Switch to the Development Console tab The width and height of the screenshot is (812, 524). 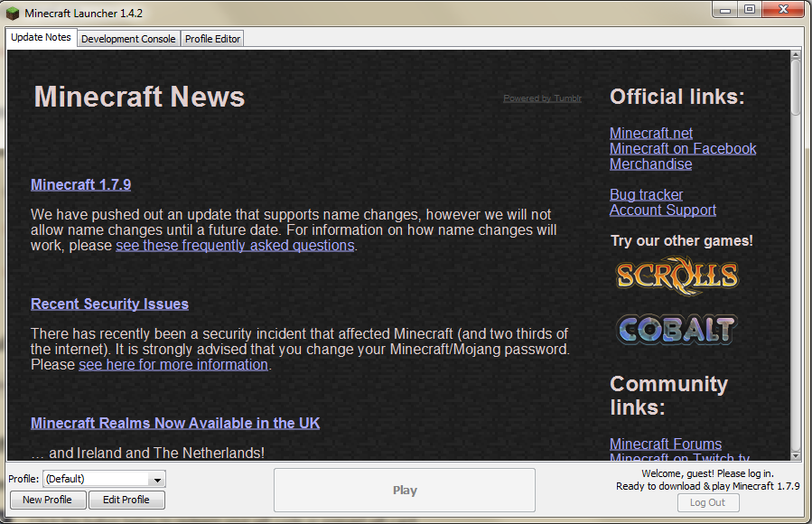pos(128,39)
